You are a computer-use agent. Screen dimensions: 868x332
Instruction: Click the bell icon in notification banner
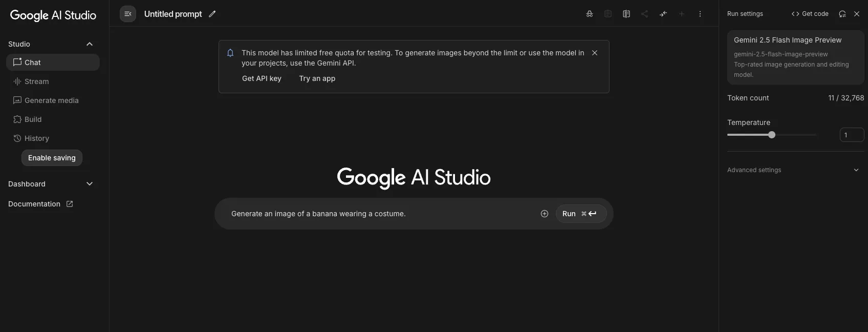230,53
